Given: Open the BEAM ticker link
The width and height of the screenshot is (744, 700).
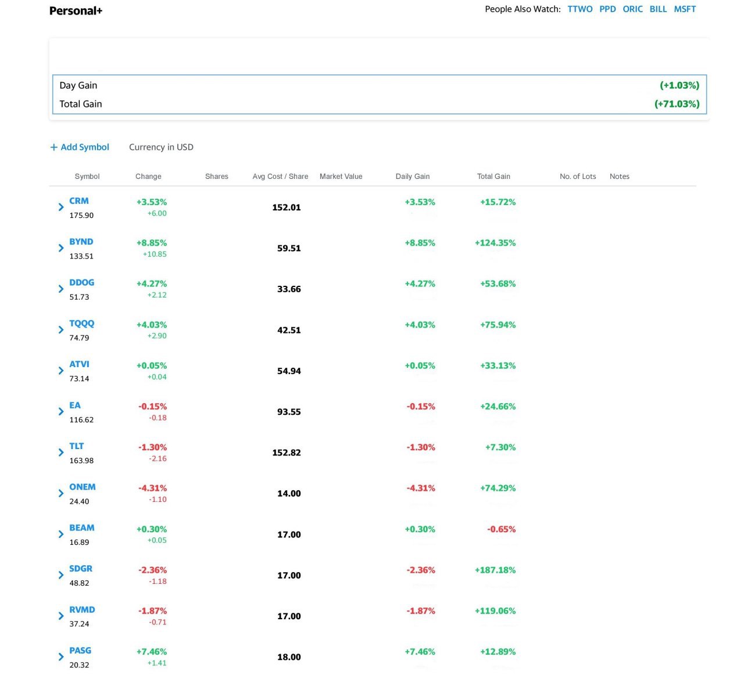Looking at the screenshot, I should pos(82,527).
